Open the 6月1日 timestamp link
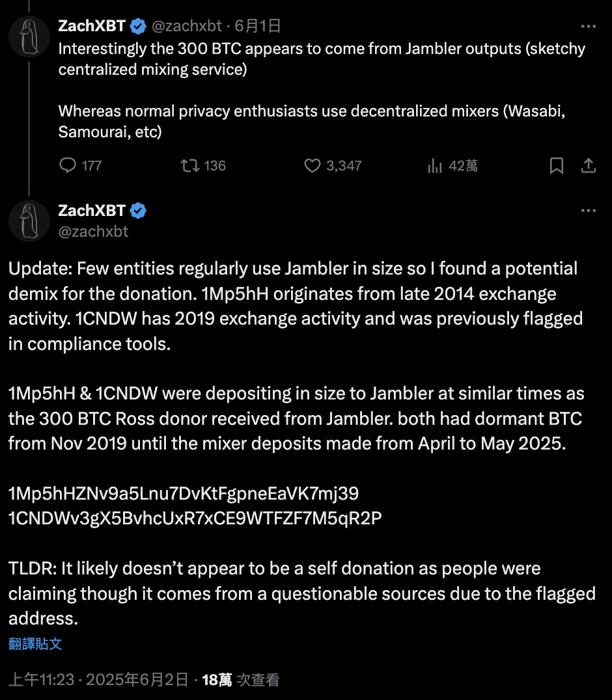The width and height of the screenshot is (612, 700). [x=258, y=27]
